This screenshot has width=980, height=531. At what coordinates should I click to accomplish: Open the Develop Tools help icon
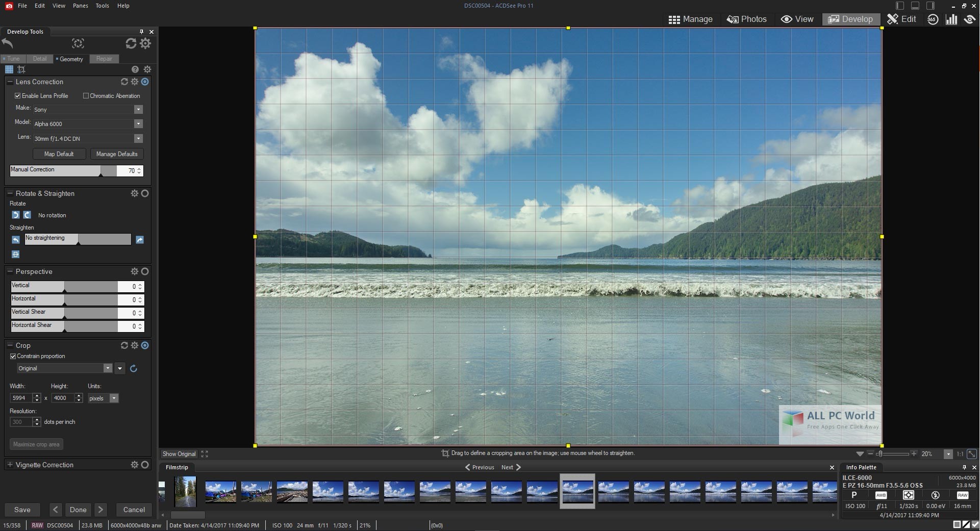click(x=135, y=69)
